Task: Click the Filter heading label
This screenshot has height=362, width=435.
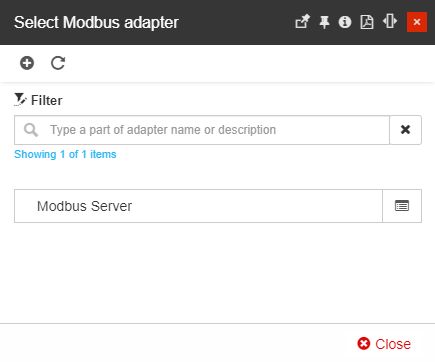Action: 46,100
